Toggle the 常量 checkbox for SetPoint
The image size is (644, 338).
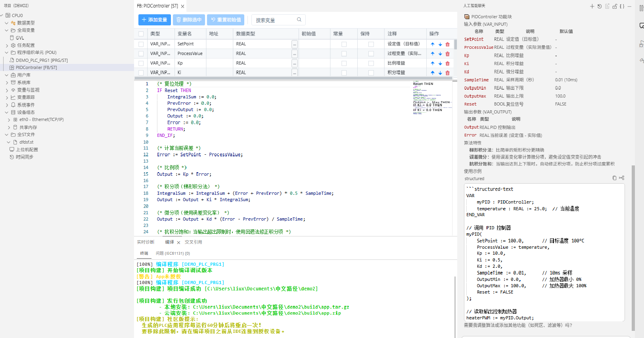tap(344, 44)
